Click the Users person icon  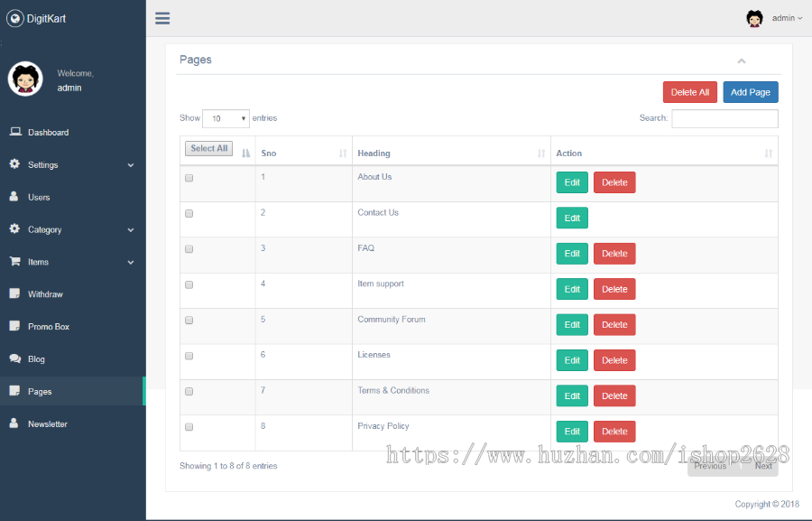[x=14, y=197]
